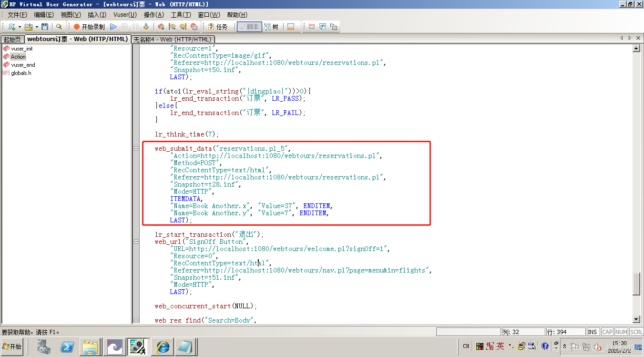Select Action in the script tree
This screenshot has height=357, width=644.
[x=15, y=57]
